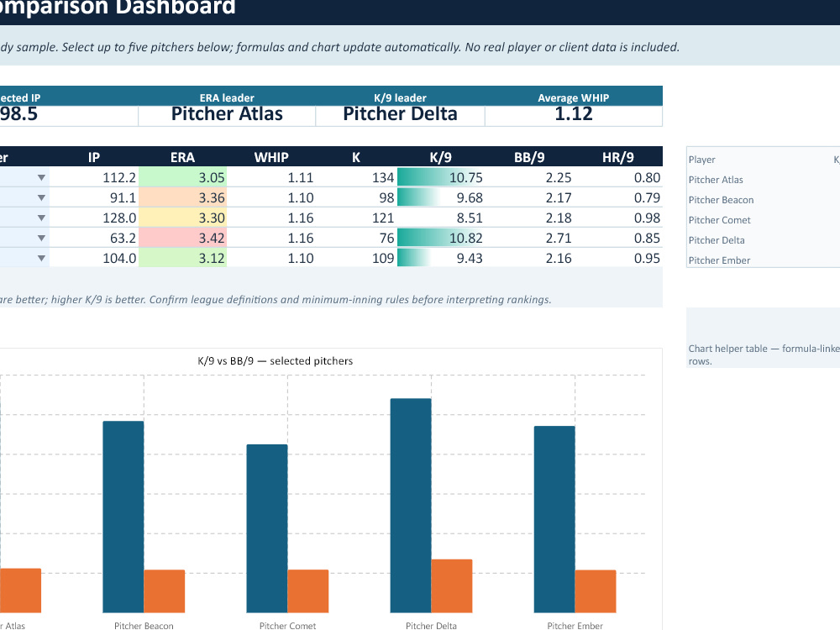Click the ERA leader value Pitcher Atlas
This screenshot has width=840, height=630.
click(x=227, y=114)
